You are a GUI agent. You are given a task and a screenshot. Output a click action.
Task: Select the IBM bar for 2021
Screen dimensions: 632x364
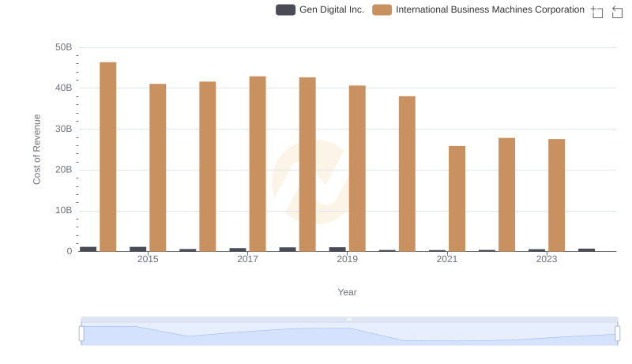(457, 199)
